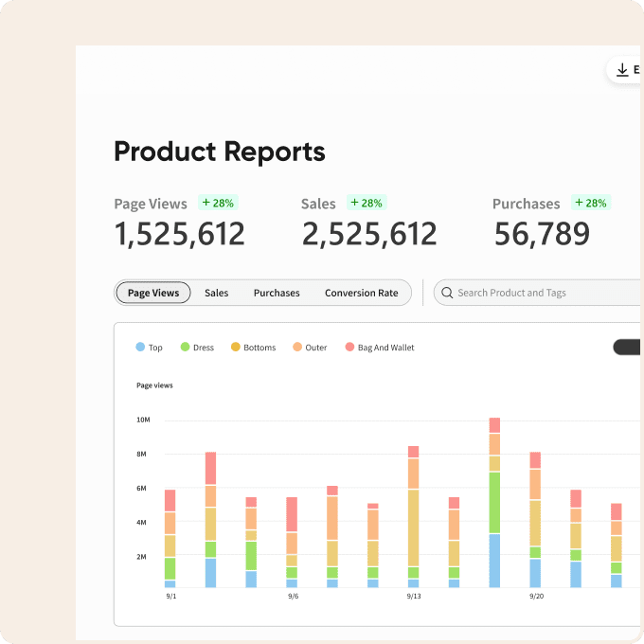
Task: Select the Page Views tab
Action: (x=153, y=293)
